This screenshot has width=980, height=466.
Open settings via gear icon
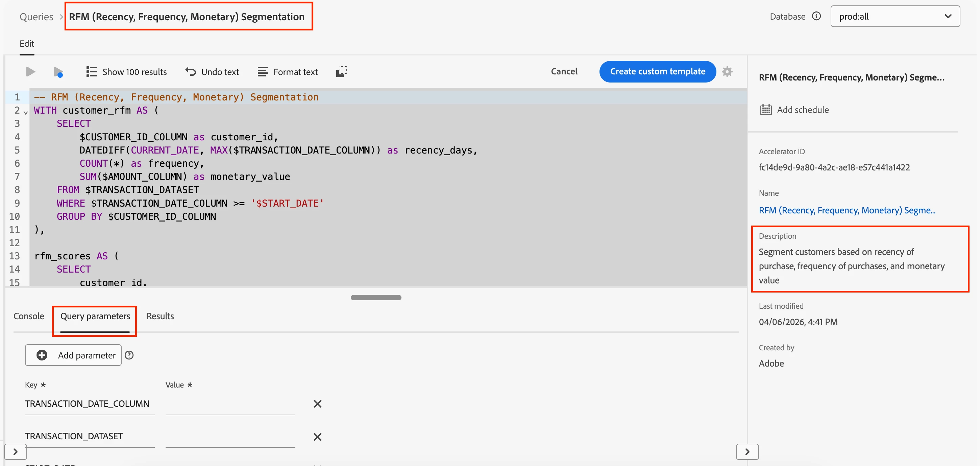click(727, 72)
